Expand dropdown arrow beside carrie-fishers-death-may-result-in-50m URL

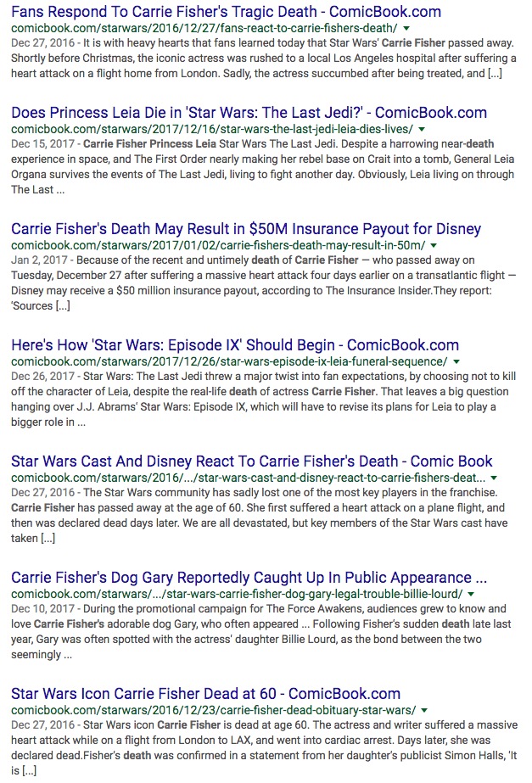(434, 246)
